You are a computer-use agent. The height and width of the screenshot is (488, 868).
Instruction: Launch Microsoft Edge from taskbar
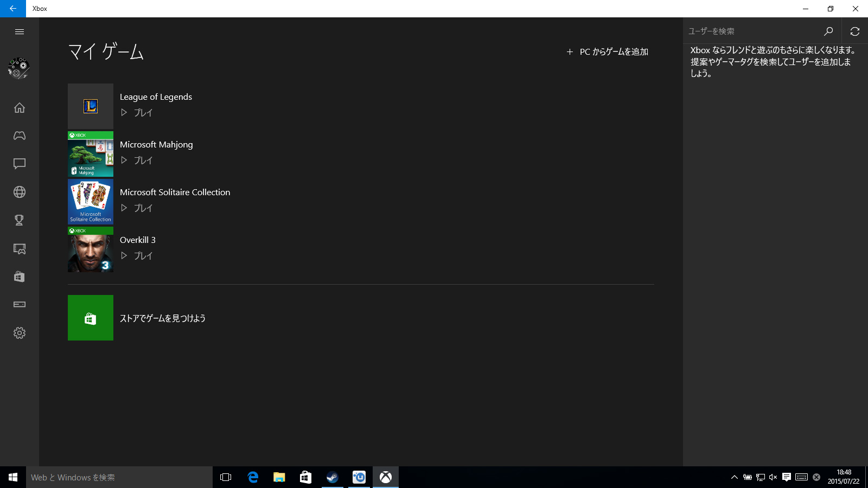253,477
